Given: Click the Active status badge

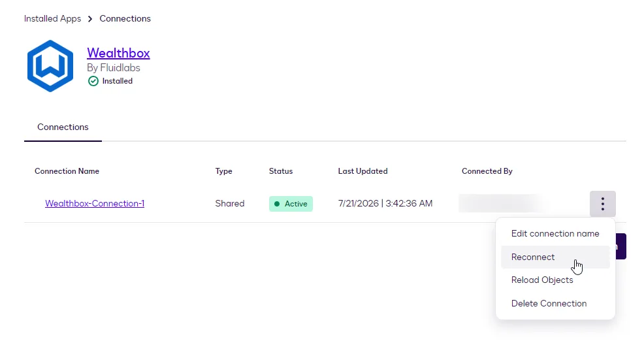Looking at the screenshot, I should [x=291, y=204].
